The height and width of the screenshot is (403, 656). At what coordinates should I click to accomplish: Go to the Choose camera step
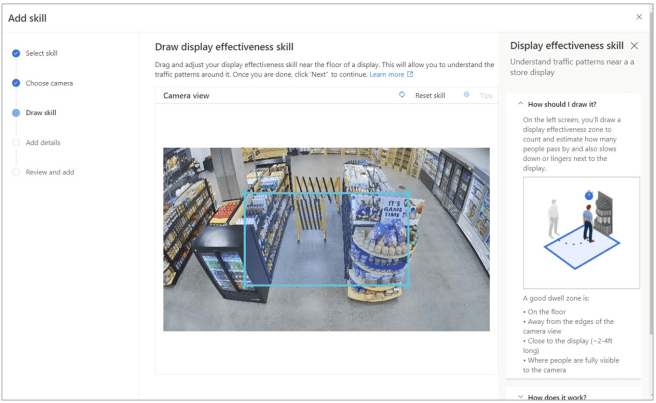[49, 83]
